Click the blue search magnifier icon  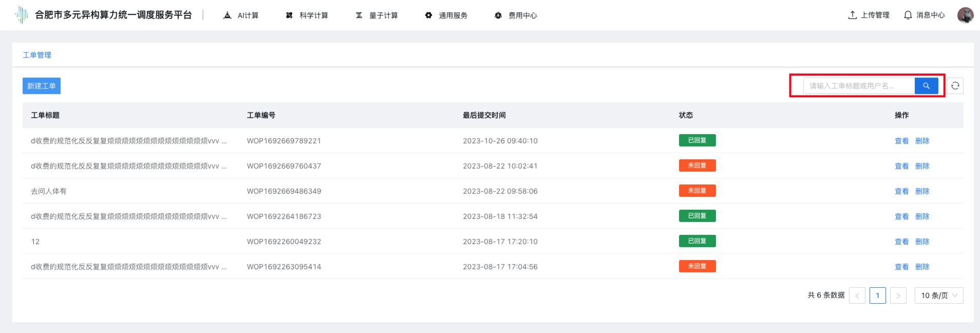pos(926,86)
